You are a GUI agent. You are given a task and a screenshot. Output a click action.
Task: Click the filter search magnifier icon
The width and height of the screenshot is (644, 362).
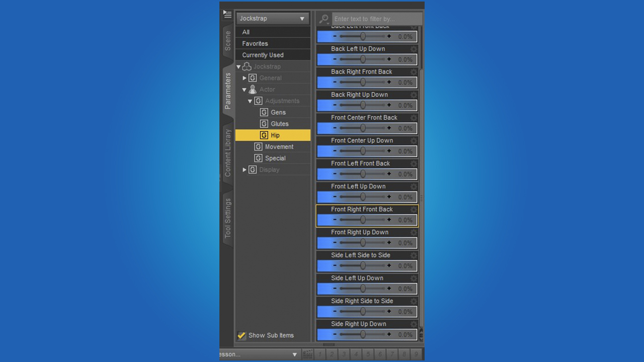tap(324, 19)
